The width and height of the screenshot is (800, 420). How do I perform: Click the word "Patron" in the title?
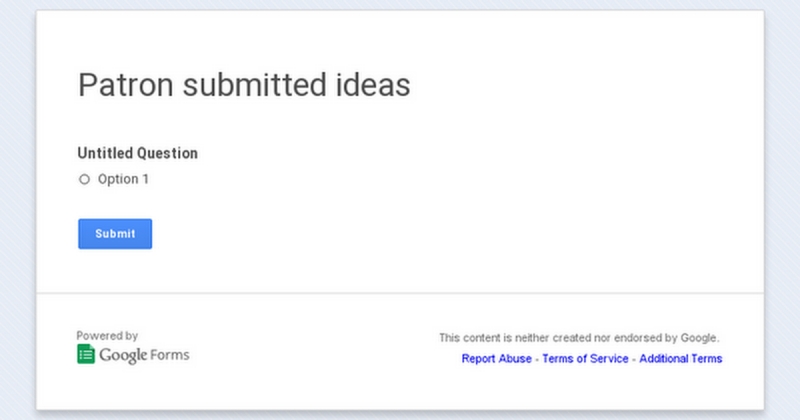[120, 85]
